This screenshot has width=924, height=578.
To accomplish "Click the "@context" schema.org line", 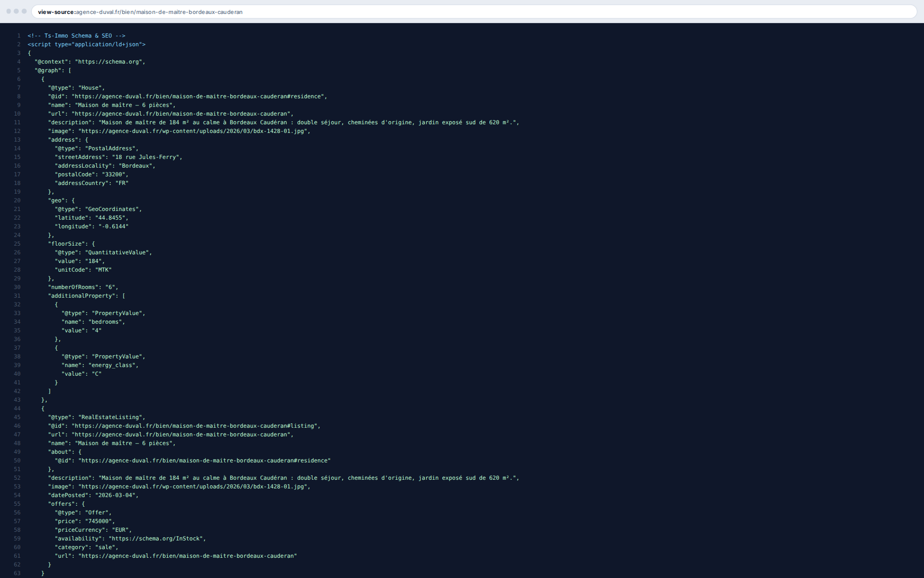I will click(90, 62).
